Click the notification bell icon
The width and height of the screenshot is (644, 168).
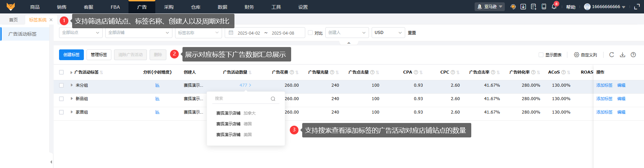click(554, 7)
